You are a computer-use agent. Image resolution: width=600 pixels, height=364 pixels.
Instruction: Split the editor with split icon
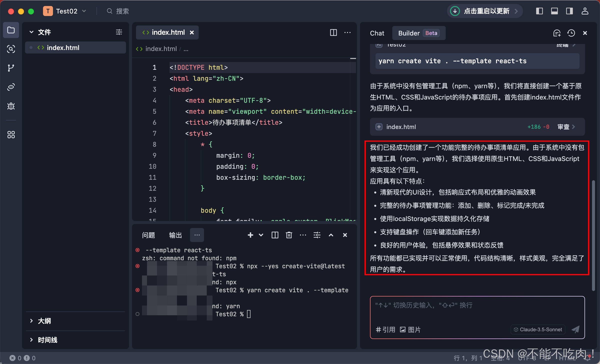(333, 32)
